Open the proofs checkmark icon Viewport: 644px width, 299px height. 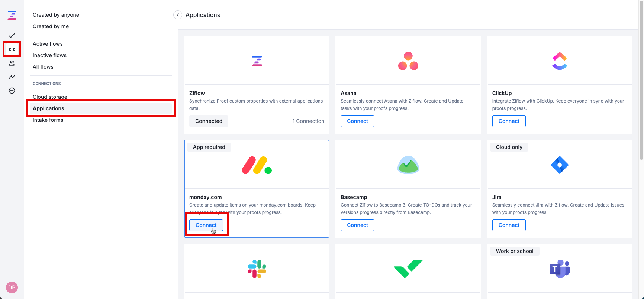(12, 36)
